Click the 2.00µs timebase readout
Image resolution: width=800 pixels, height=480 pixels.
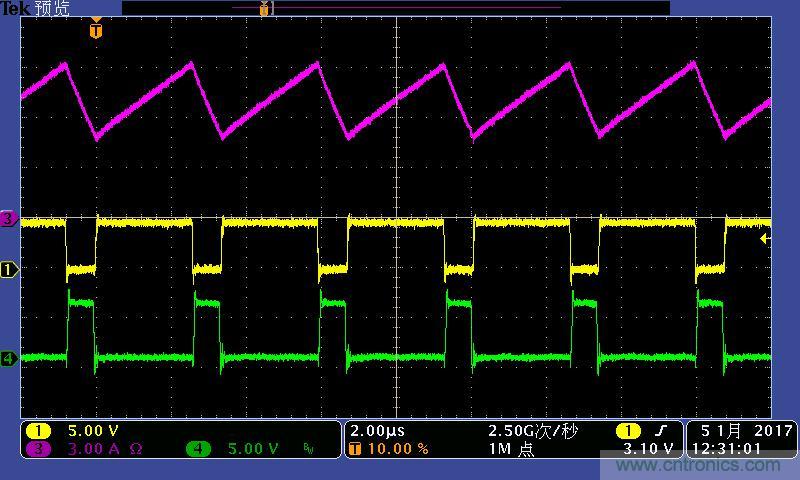pyautogui.click(x=377, y=430)
